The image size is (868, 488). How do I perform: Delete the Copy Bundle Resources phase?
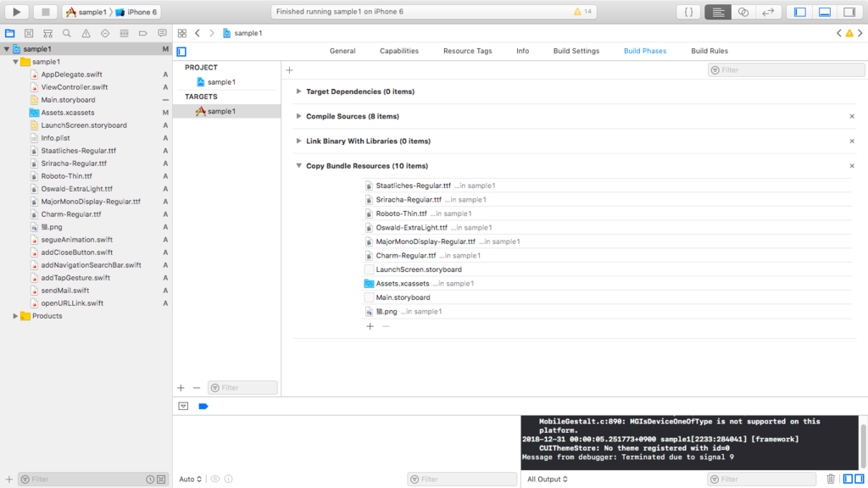(852, 165)
